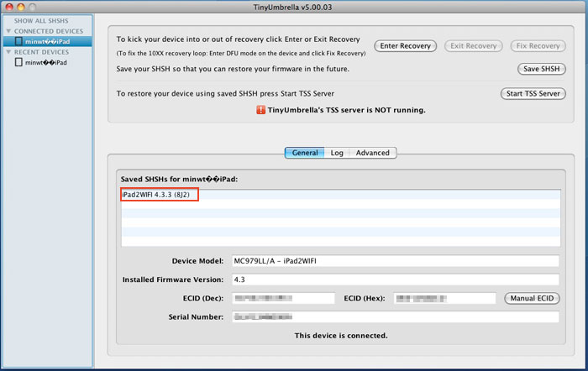This screenshot has width=588, height=371.
Task: Open the Advanced tab
Action: (x=372, y=153)
